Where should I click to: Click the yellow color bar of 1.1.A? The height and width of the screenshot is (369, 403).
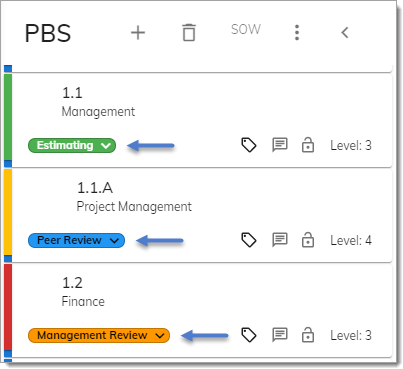[8, 212]
